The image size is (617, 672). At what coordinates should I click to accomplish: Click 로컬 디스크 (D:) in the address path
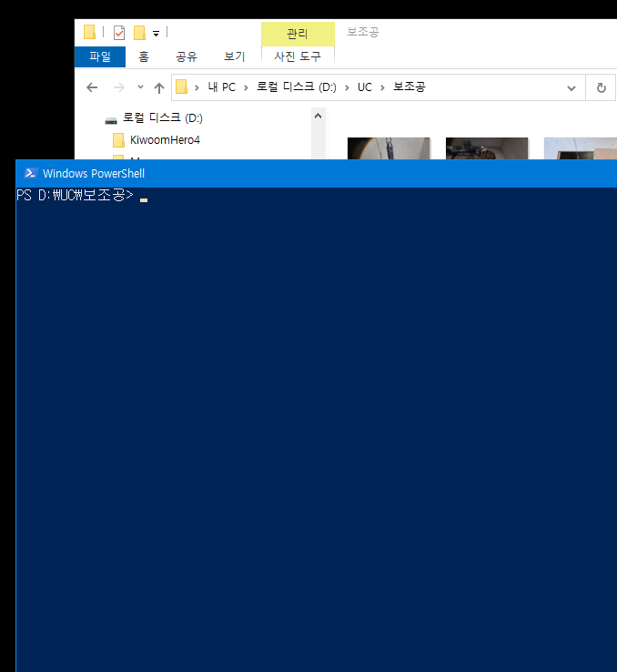[x=297, y=87]
